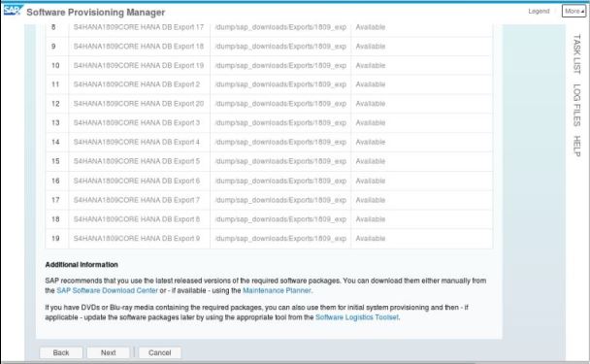Open the HELP side tab
This screenshot has height=364, width=590.
point(576,146)
